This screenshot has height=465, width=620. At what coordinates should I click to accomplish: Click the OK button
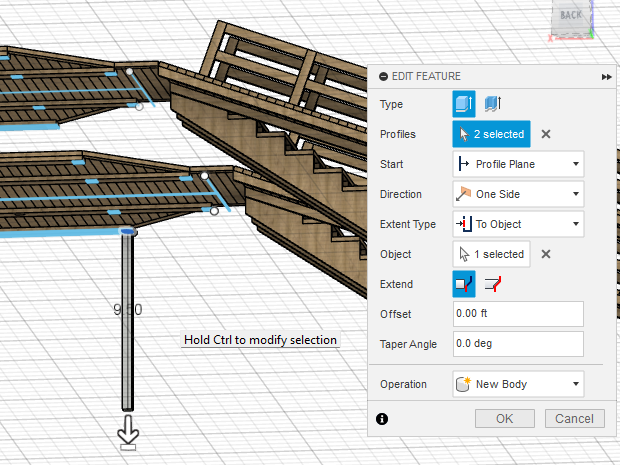click(x=505, y=418)
